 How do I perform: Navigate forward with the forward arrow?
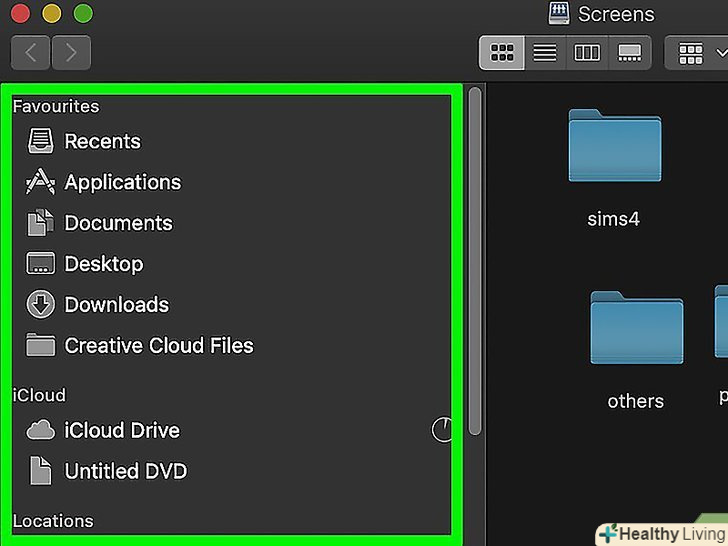71,53
